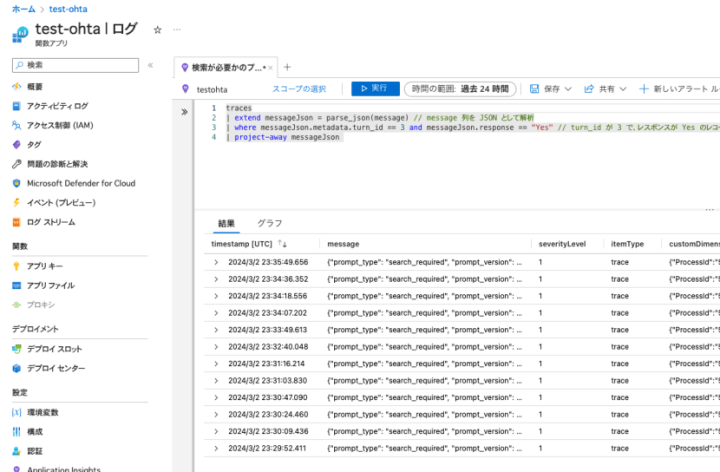720x472 pixels.
Task: Run the query with 実行 button
Action: pyautogui.click(x=375, y=88)
